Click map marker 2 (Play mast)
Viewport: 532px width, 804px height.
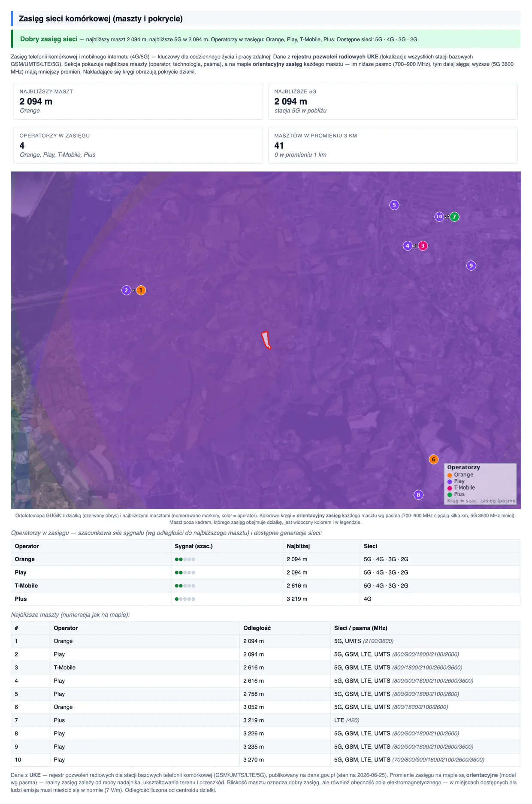pos(126,290)
